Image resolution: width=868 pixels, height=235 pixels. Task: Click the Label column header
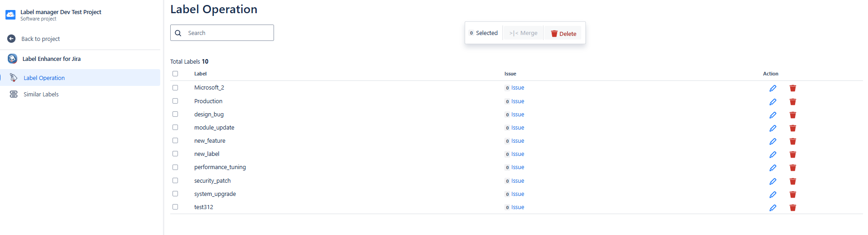click(200, 74)
